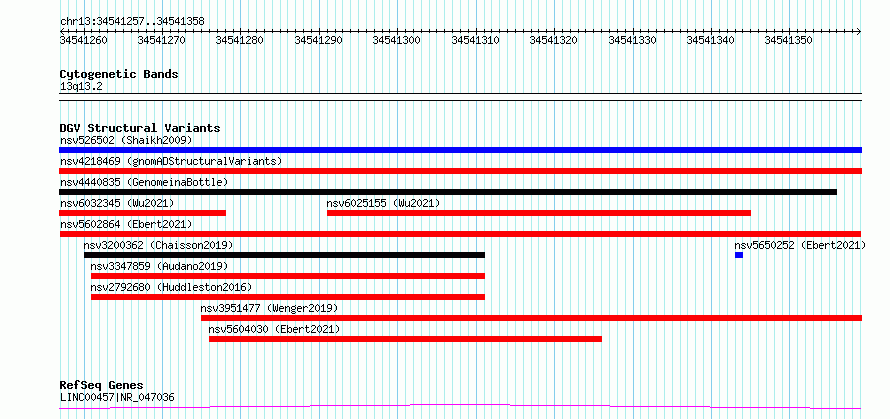Click ruler position 34541280
Image resolution: width=890 pixels, height=419 pixels.
point(241,40)
